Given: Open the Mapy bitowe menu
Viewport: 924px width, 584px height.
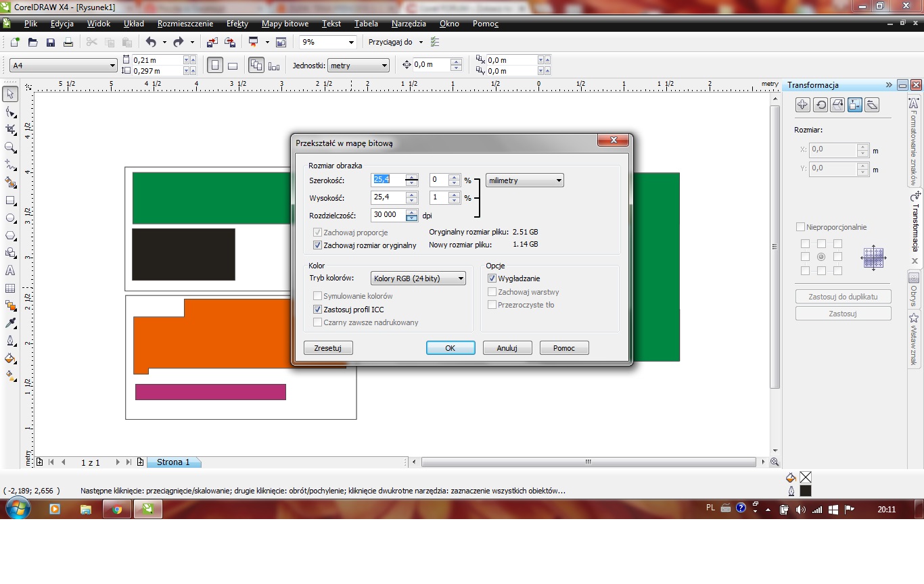Looking at the screenshot, I should [x=285, y=24].
